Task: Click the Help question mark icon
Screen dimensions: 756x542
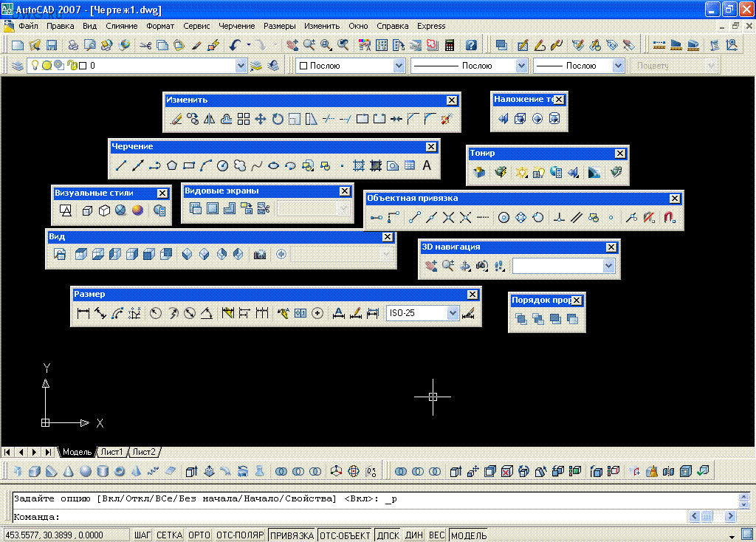Action: tap(471, 45)
